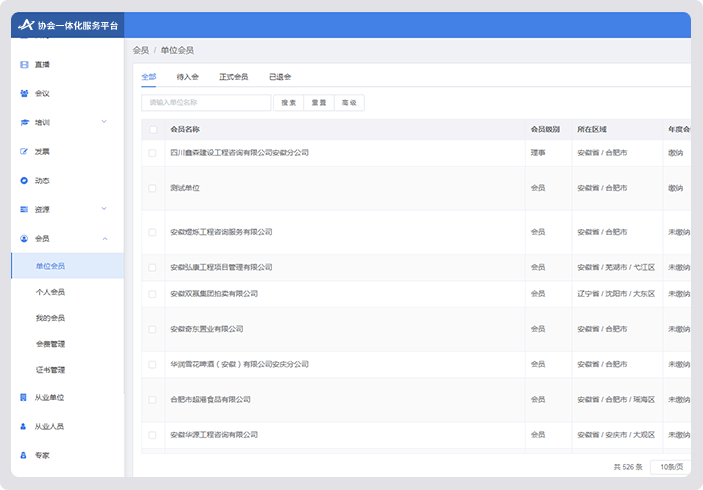Click the 重置 reset button
The width and height of the screenshot is (703, 490).
(x=319, y=102)
